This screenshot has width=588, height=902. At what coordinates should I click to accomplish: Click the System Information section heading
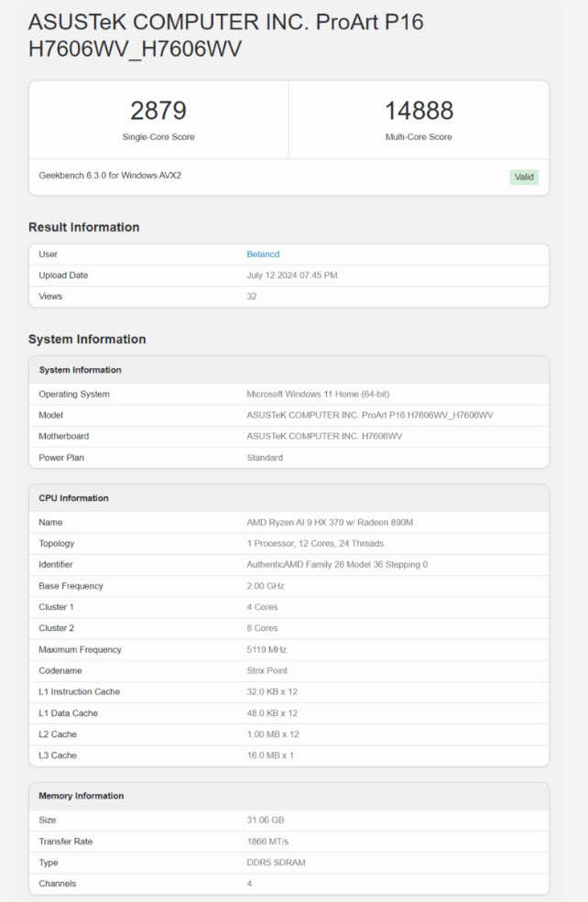point(87,339)
